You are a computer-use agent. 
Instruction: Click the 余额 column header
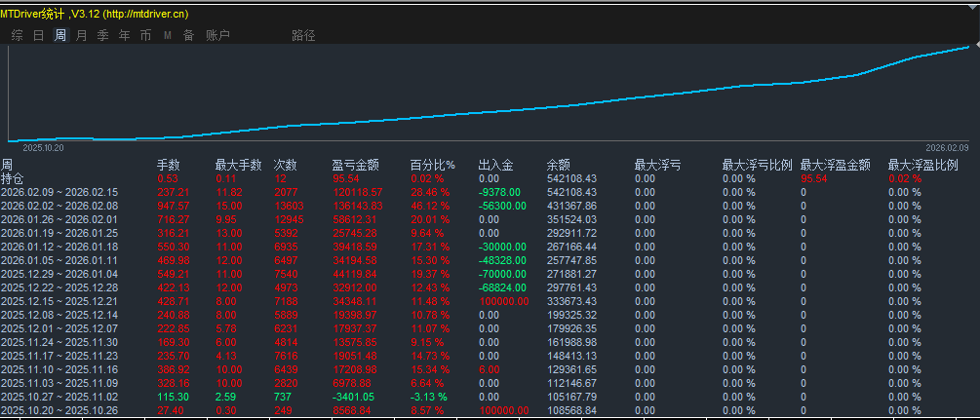pyautogui.click(x=559, y=165)
